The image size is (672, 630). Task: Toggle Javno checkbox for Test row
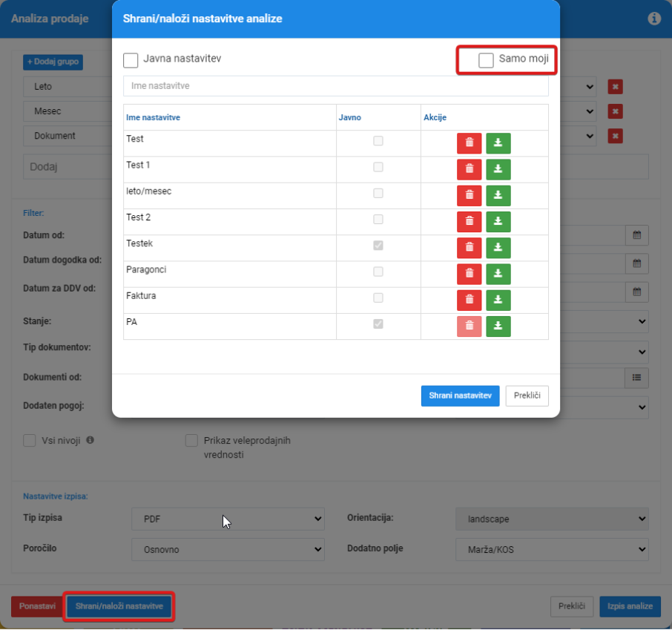378,141
